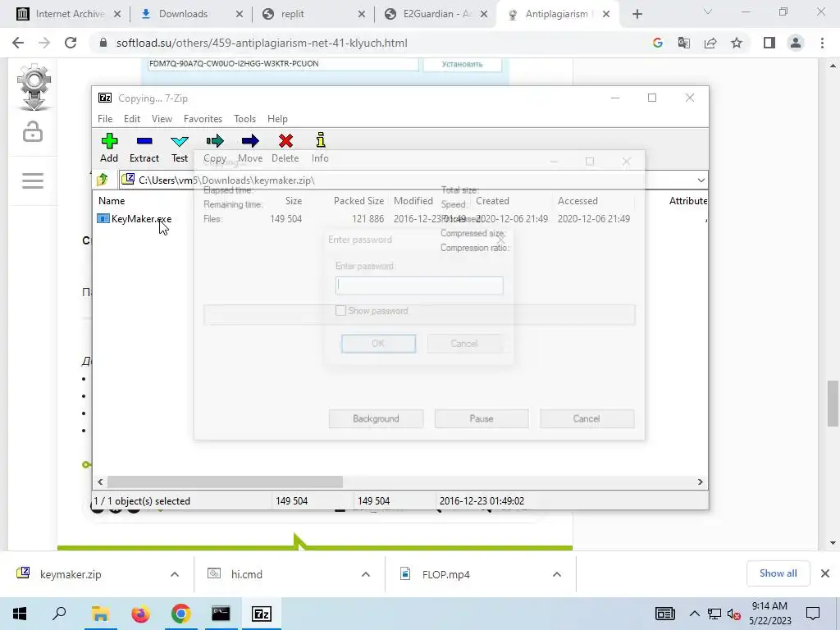Cancel the Enter password dialog
Screen dimensions: 840x630
tap(464, 344)
